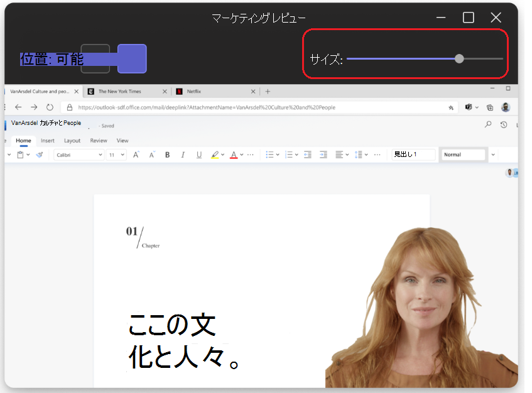This screenshot has width=532, height=393.
Task: Open text alignment options
Action: click(342, 154)
